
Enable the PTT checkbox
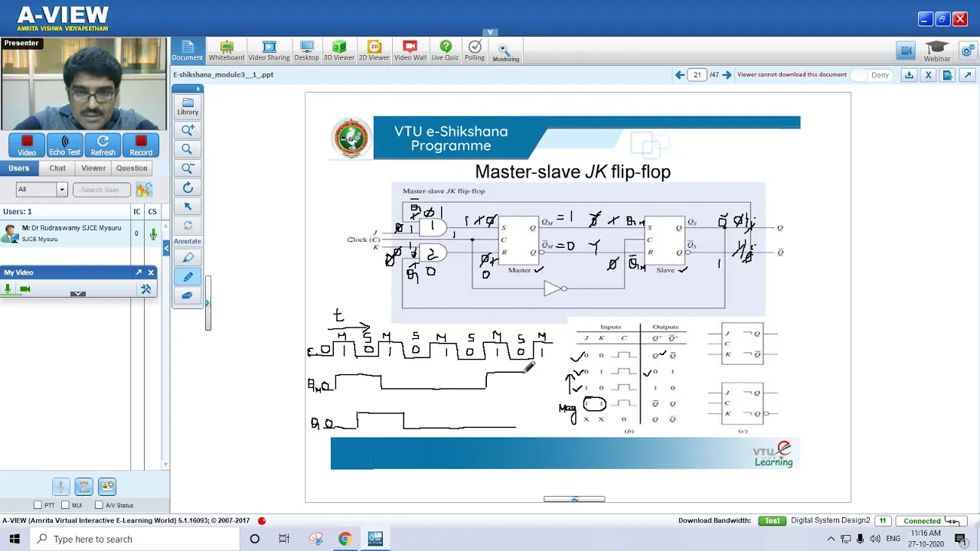[38, 505]
